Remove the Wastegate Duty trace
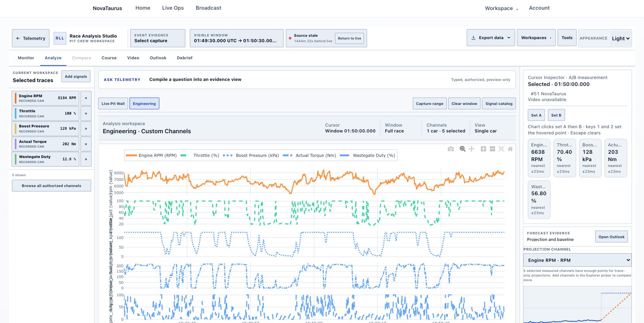Screen dimensions: 644x323 point(86,159)
